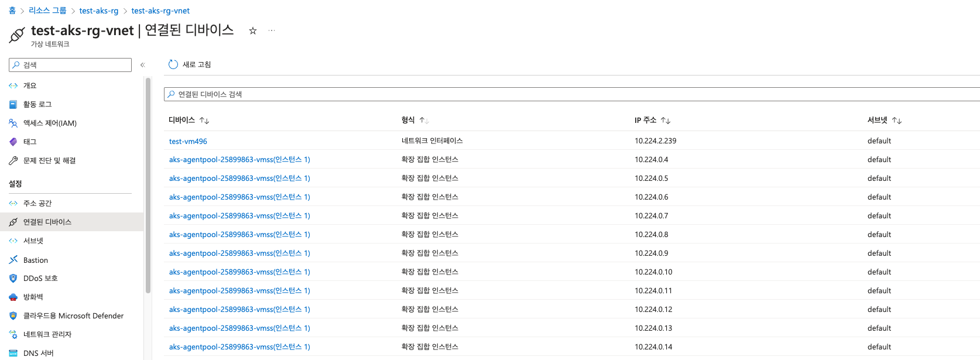Image resolution: width=980 pixels, height=360 pixels.
Task: Click the default subnet cell for test-vm496
Action: point(879,141)
